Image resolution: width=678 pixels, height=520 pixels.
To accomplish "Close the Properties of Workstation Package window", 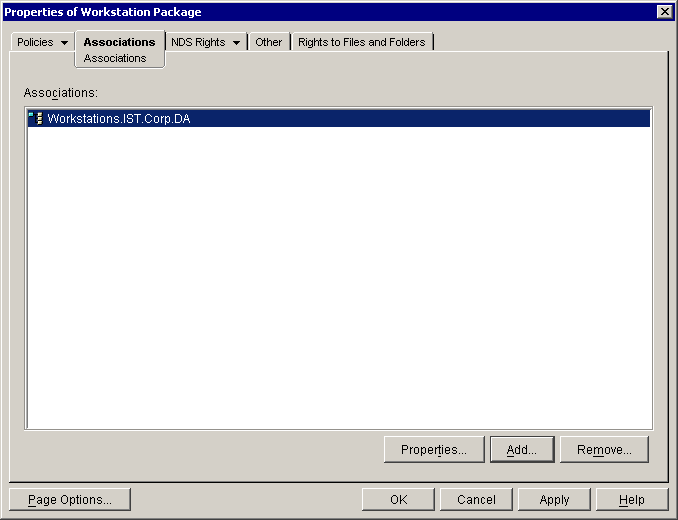I will (x=665, y=12).
